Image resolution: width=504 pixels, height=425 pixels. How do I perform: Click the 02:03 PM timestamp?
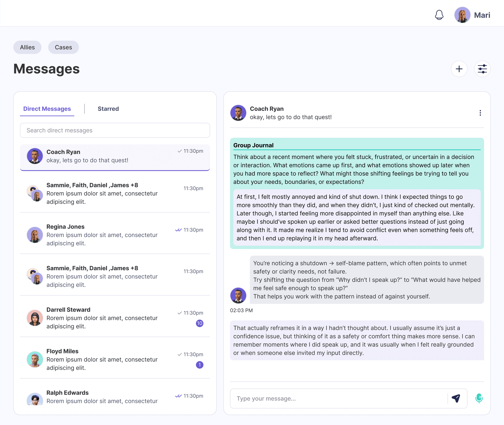[x=241, y=310]
